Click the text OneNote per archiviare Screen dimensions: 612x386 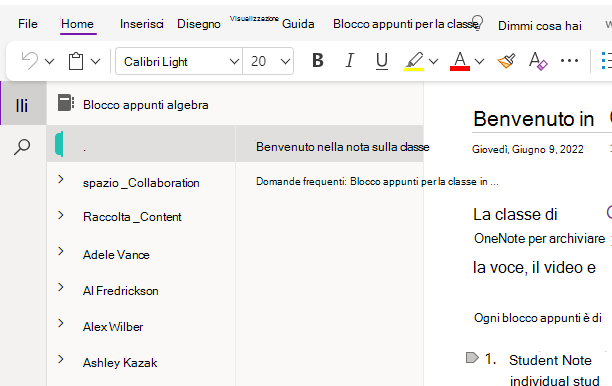(x=539, y=238)
